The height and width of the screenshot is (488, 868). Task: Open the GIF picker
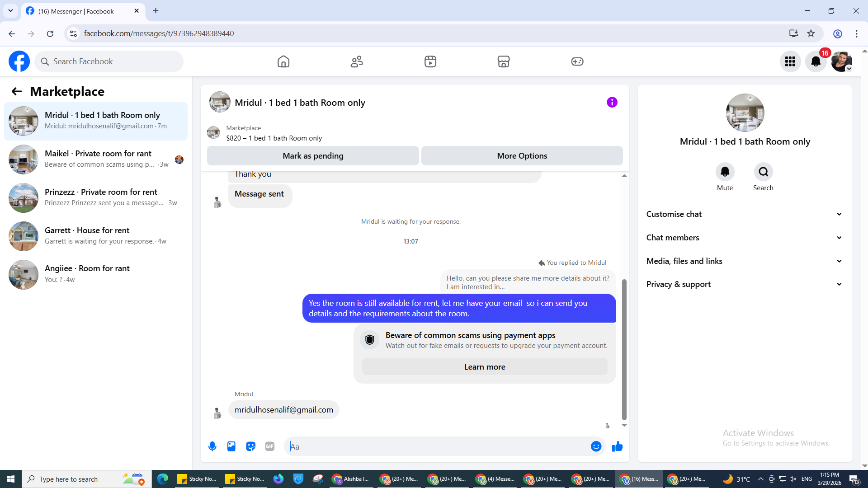[270, 446]
